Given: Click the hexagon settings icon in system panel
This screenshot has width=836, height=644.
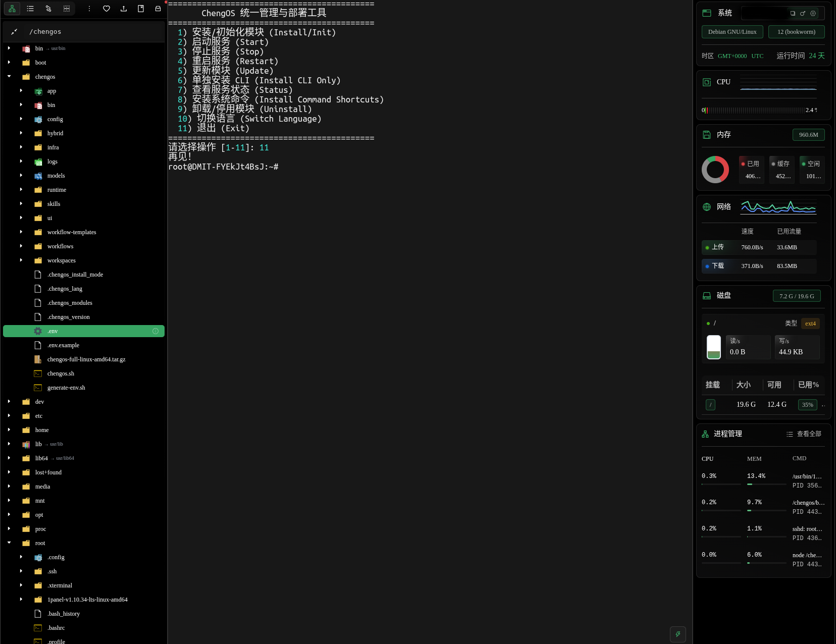Looking at the screenshot, I should coord(813,13).
